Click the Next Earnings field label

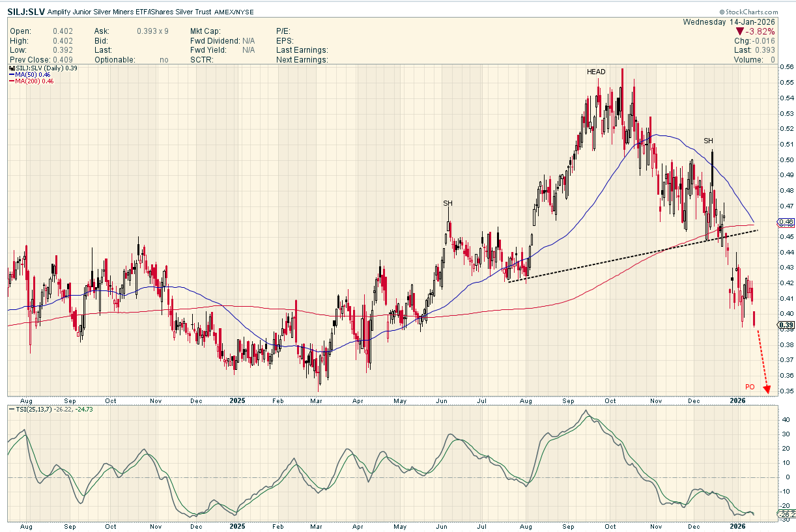(x=302, y=60)
